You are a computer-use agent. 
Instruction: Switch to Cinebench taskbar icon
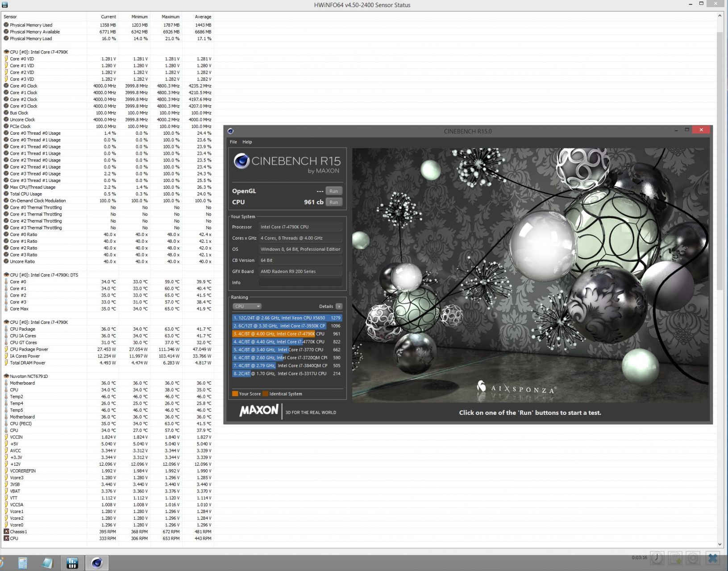97,563
